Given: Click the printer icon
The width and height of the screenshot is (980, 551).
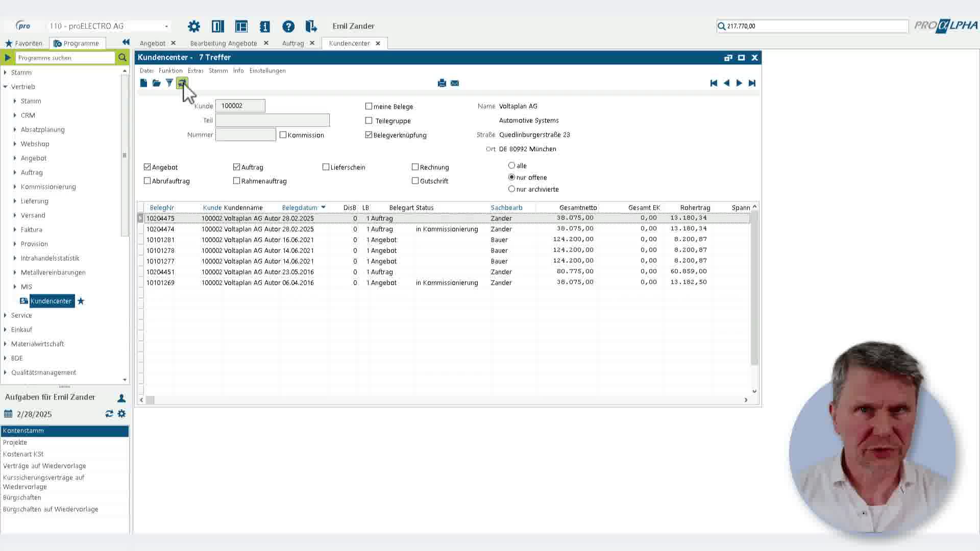Looking at the screenshot, I should pos(442,83).
